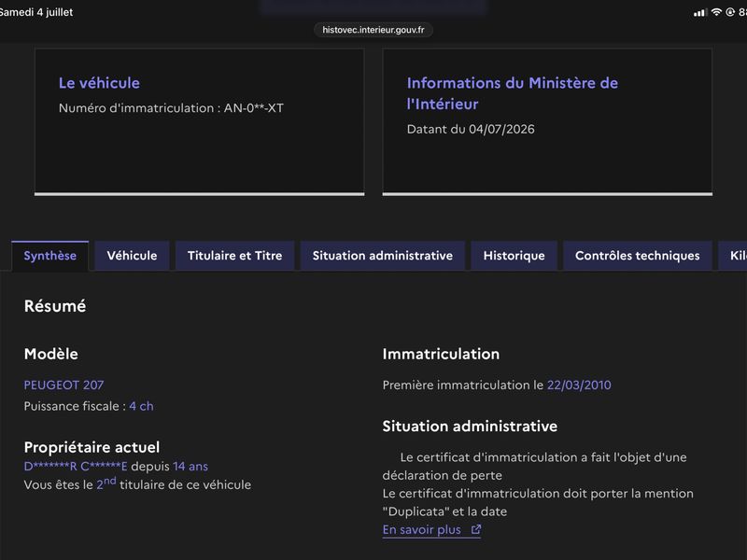Screen dimensions: 747x560
Task: Select the Situation administrative tab
Action: 383,256
